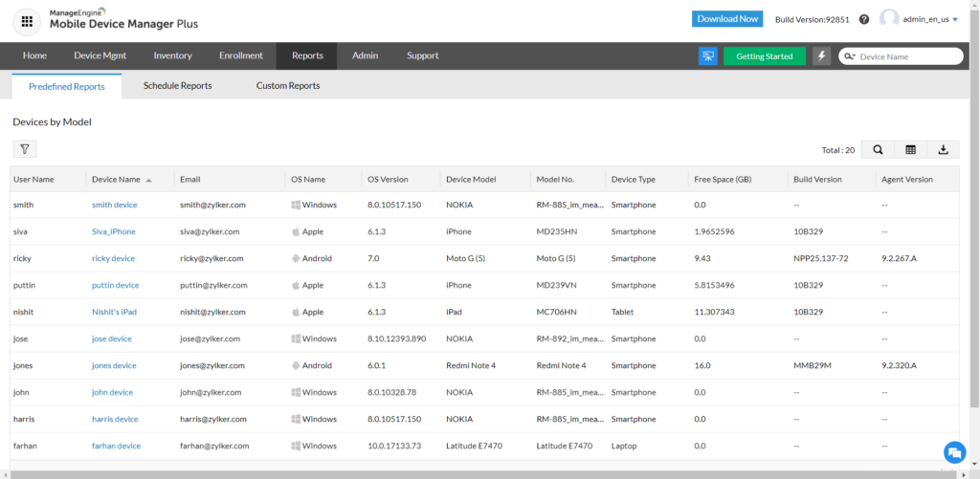
Task: Switch to the Custom Reports tab
Action: click(287, 85)
